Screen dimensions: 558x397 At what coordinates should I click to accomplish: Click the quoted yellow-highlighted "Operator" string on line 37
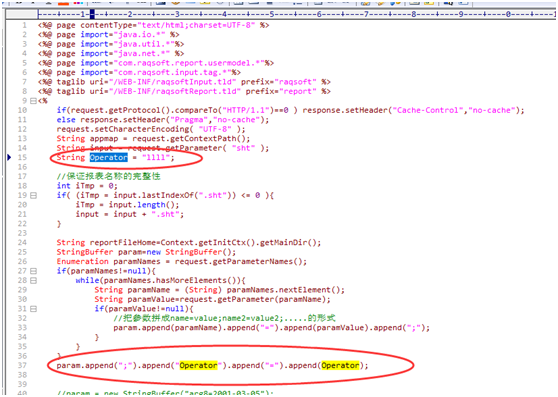coord(198,365)
